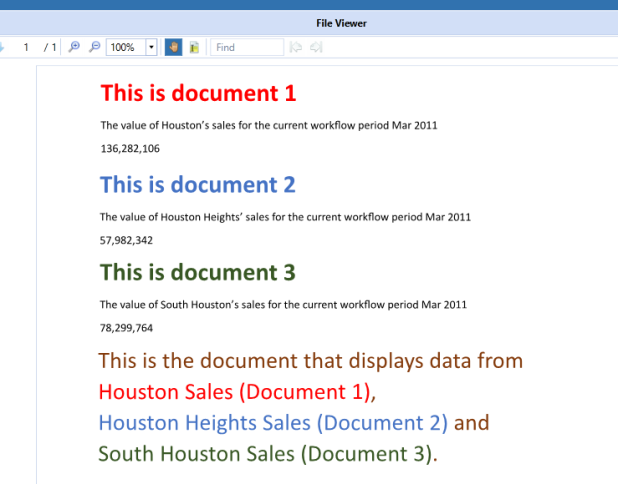
Task: Click the green 'This is document 3' heading
Action: [198, 272]
